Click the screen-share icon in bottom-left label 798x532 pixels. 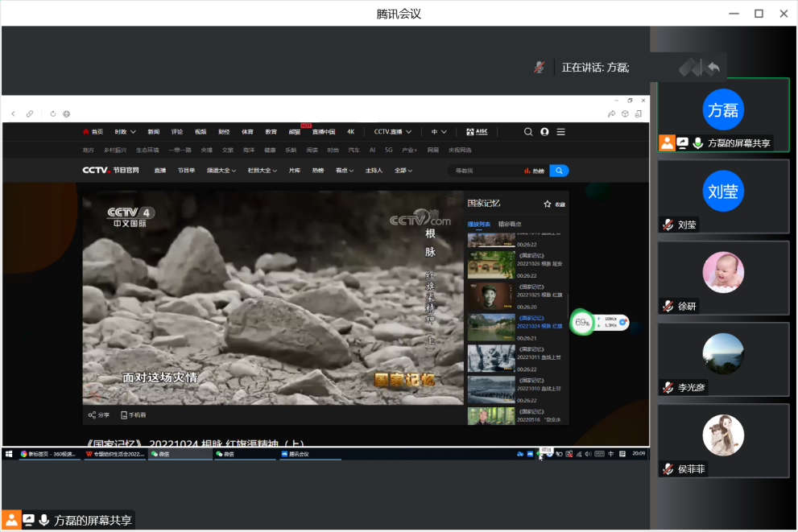click(x=28, y=520)
